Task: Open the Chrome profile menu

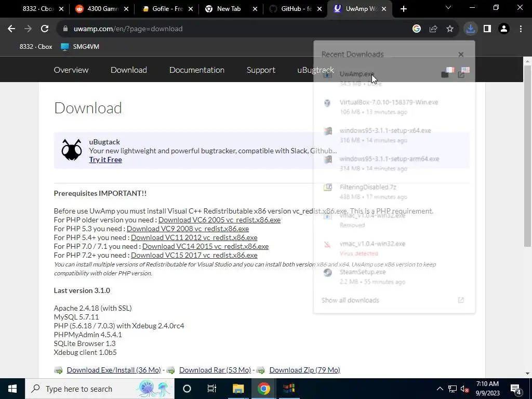Action: [504, 29]
